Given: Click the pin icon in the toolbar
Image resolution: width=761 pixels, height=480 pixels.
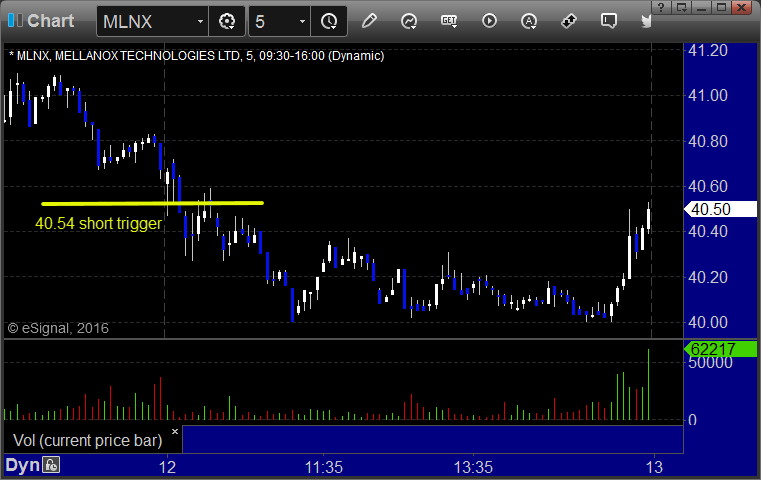Looking at the screenshot, I should click(569, 21).
